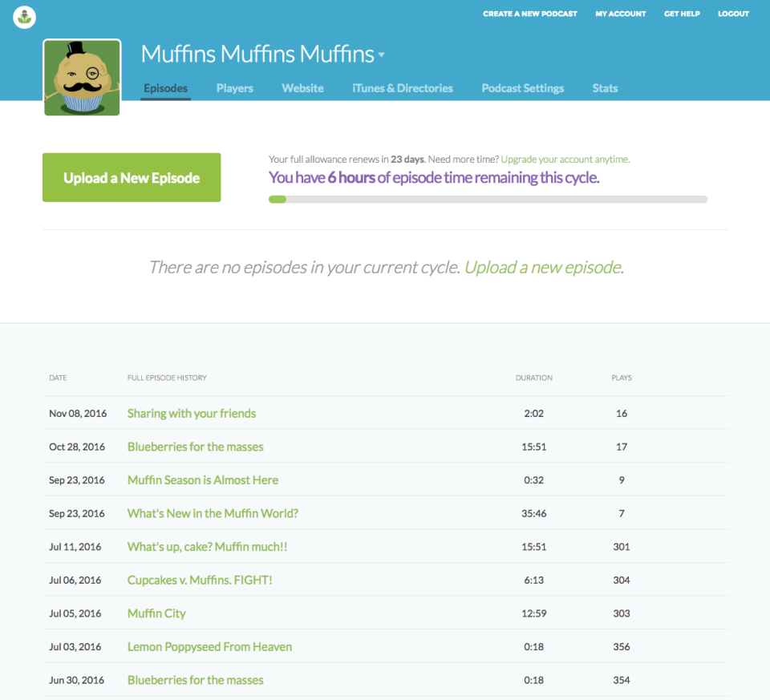The height and width of the screenshot is (700, 770).
Task: Go to the Podcast Settings tab
Action: coord(522,88)
